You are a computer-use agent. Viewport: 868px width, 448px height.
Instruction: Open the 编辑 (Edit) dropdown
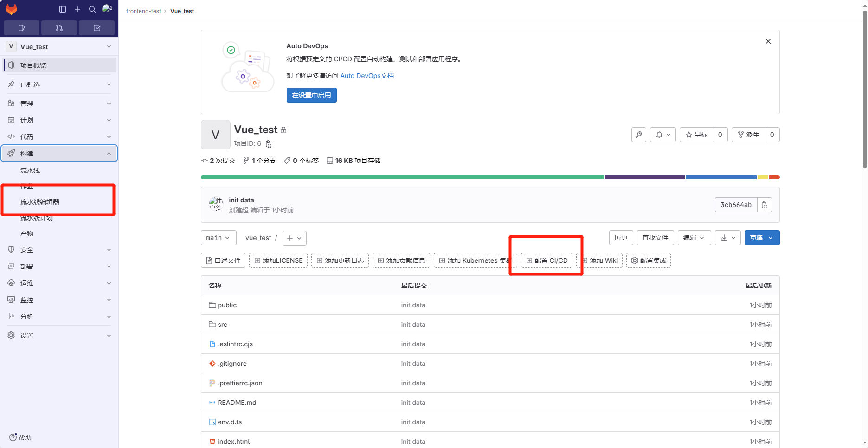(x=694, y=238)
